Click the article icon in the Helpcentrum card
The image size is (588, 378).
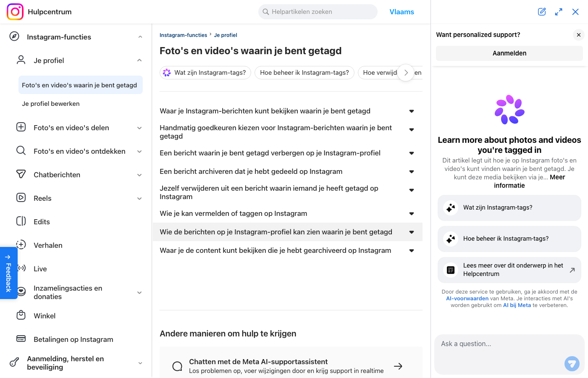451,270
